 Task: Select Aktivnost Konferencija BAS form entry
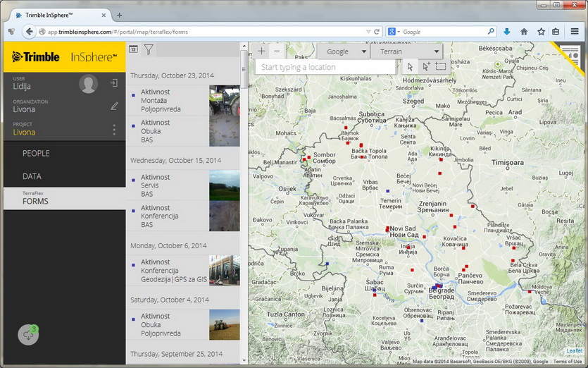(x=168, y=216)
